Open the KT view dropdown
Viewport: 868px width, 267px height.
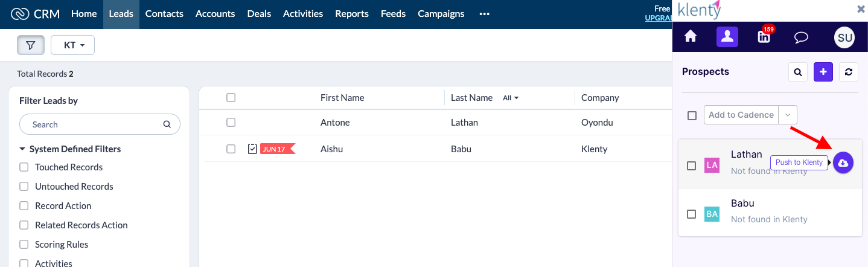[72, 45]
